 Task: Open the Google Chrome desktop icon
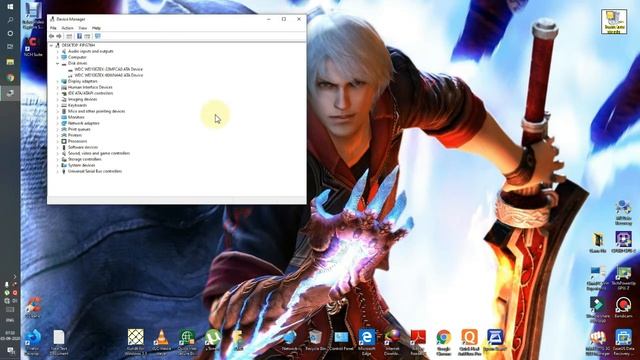point(444,342)
